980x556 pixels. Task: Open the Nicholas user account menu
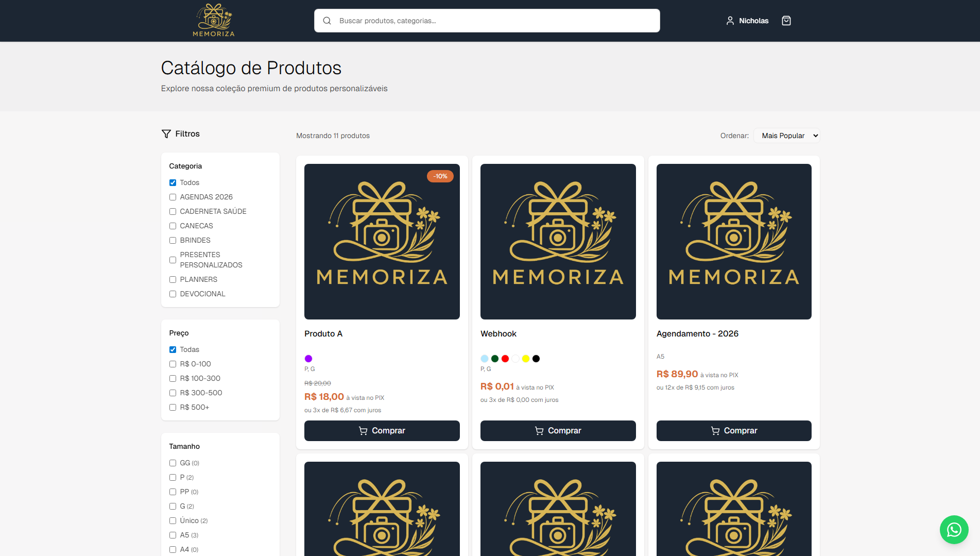coord(747,21)
